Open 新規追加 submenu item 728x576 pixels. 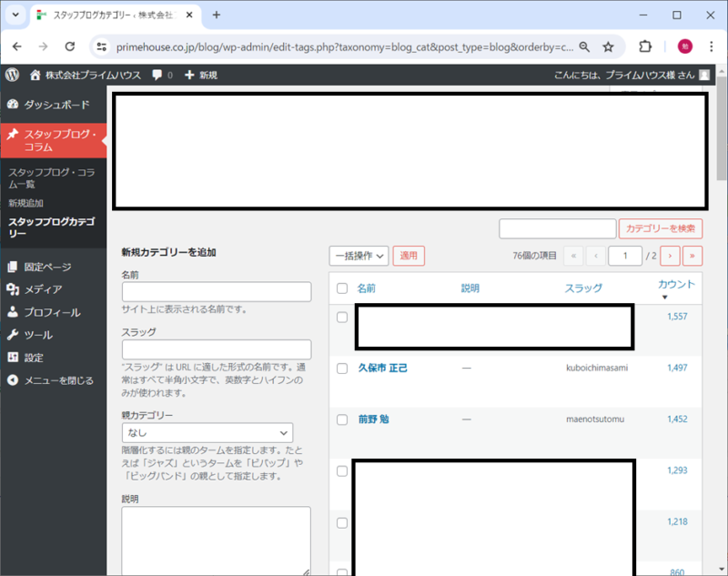(26, 203)
